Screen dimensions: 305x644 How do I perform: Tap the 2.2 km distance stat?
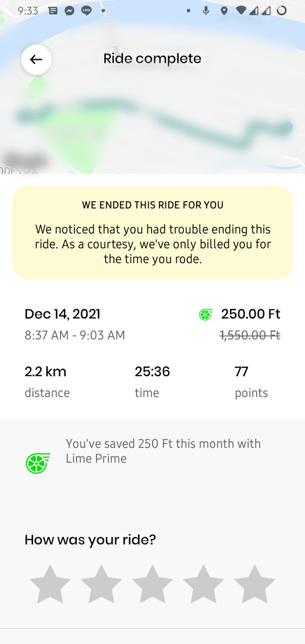coord(45,372)
